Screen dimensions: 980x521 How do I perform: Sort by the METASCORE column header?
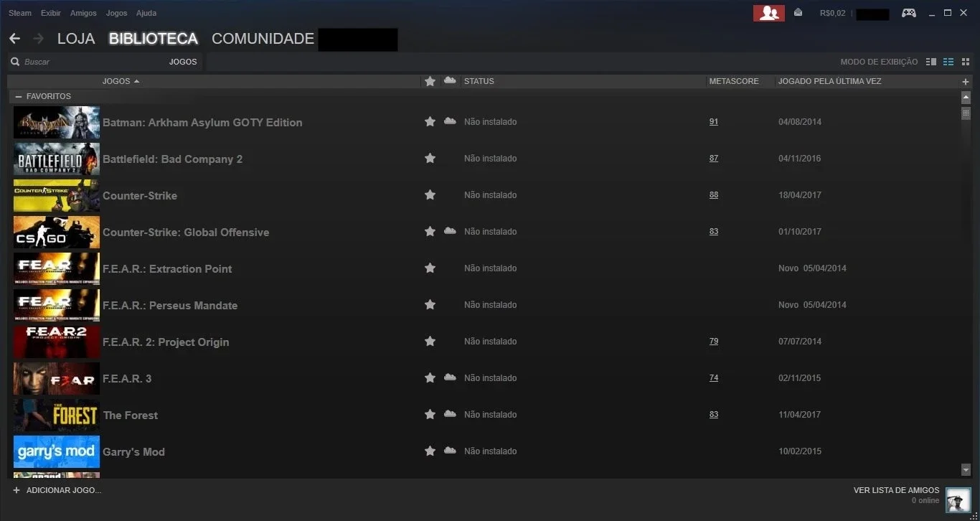[x=734, y=81]
